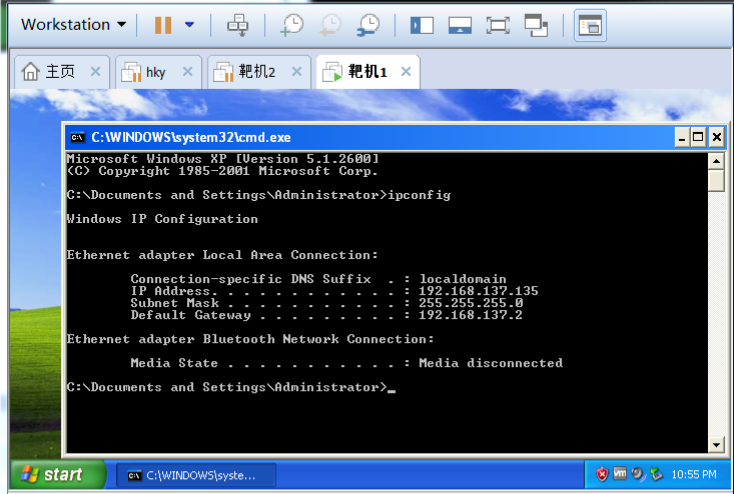This screenshot has height=494, width=734.
Task: Open the VMware Tools tray icon
Action: point(619,473)
